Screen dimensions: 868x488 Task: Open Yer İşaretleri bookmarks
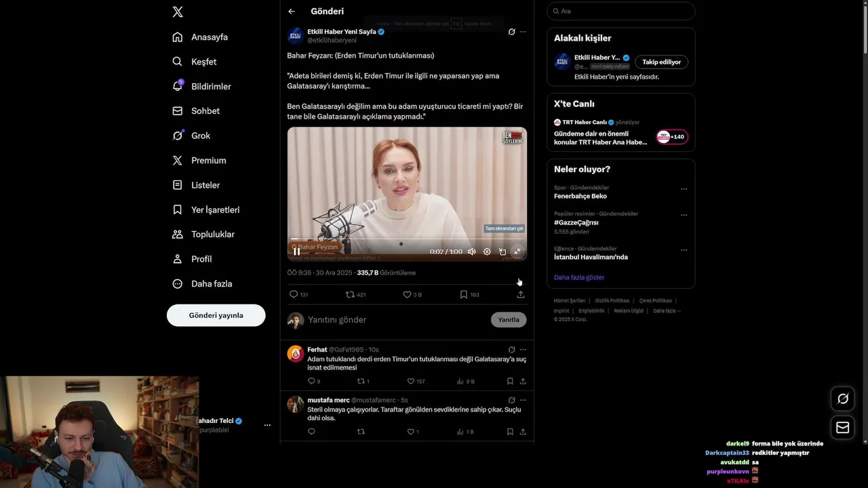point(206,210)
